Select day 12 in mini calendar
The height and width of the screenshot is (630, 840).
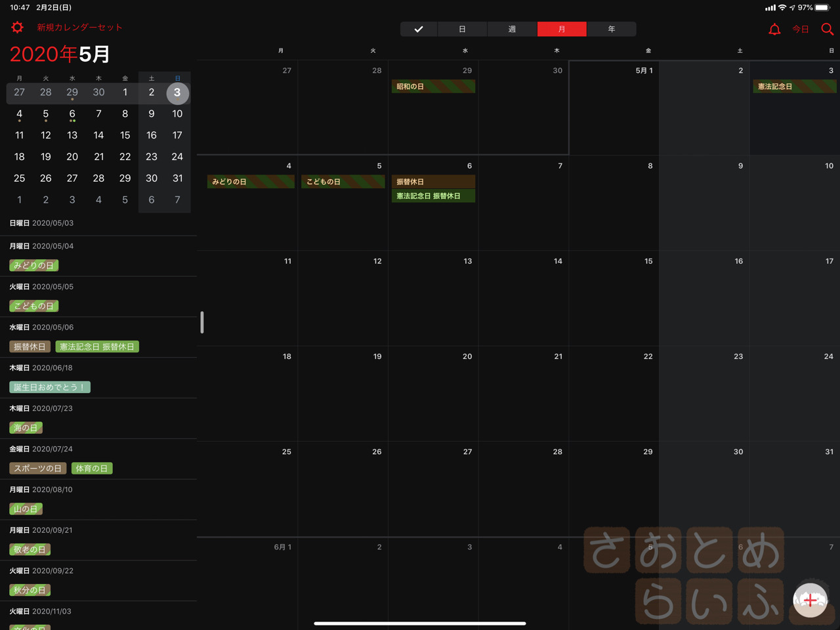coord(46,135)
